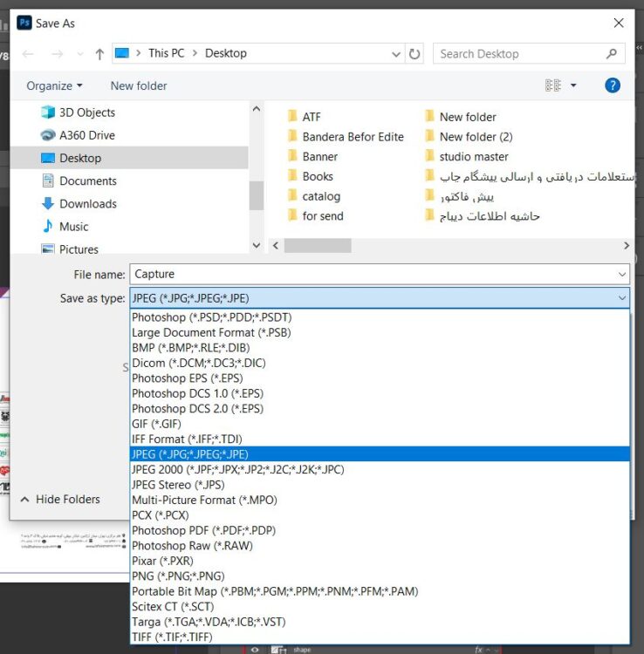644x654 pixels.
Task: Click the file list scroll left arrow
Action: pyautogui.click(x=276, y=246)
